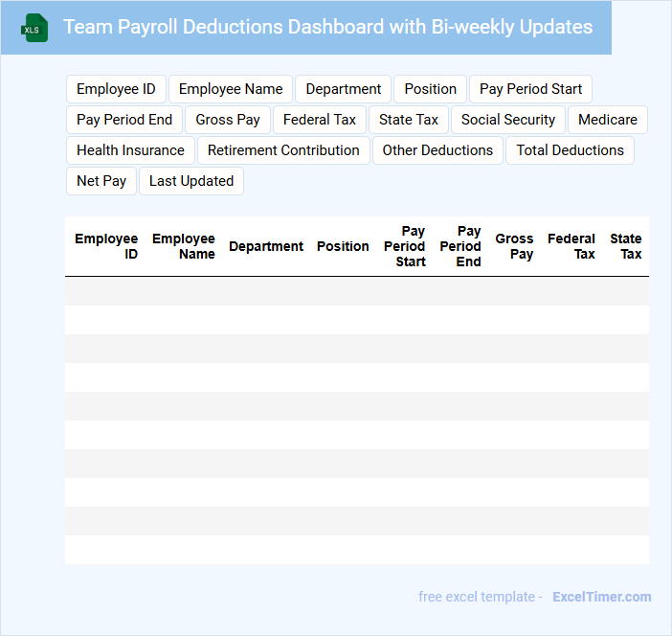
Task: Click the Pay Period End tag
Action: click(x=124, y=120)
